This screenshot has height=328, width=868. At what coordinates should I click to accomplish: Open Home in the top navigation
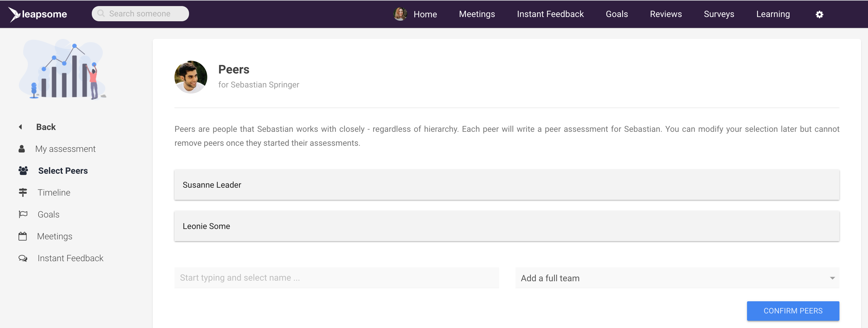[x=425, y=14]
